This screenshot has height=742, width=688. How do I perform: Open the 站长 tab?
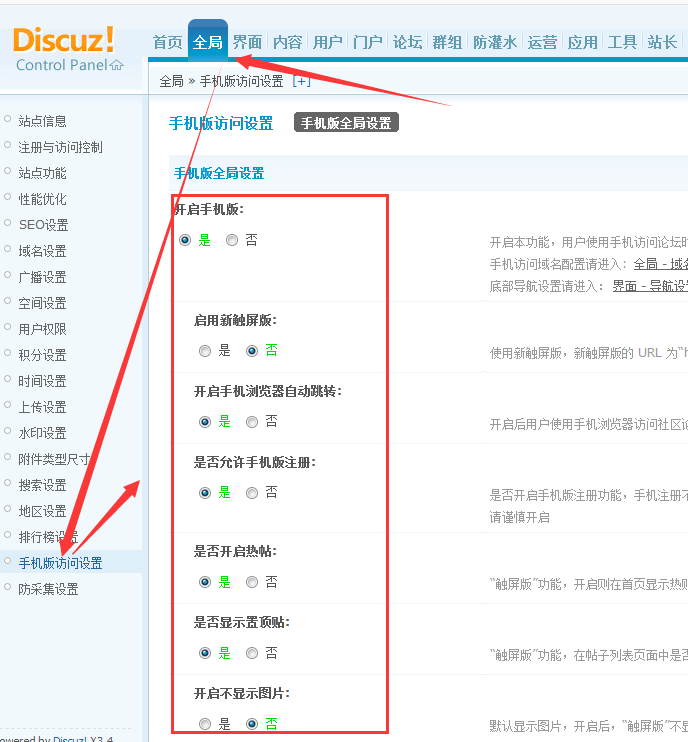click(x=662, y=43)
